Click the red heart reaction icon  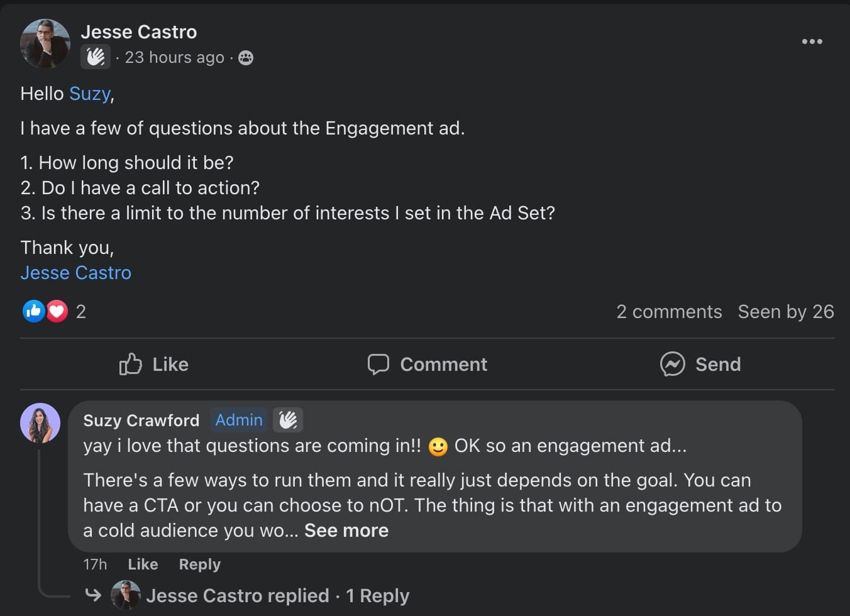tap(57, 311)
